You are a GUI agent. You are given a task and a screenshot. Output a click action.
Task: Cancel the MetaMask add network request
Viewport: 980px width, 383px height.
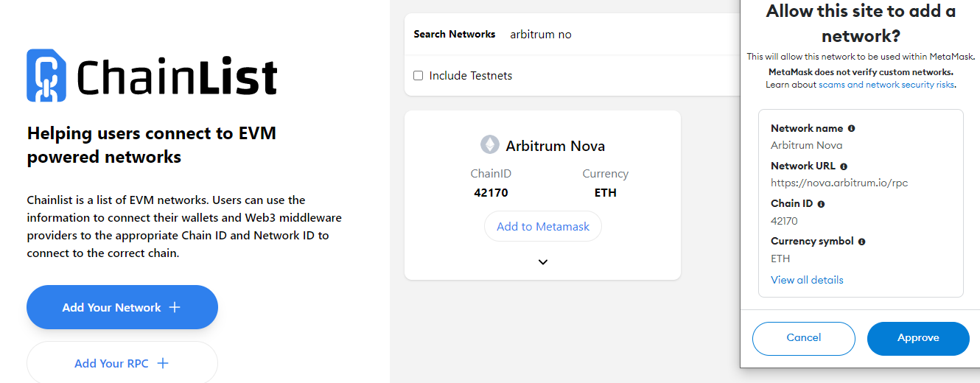click(x=803, y=338)
